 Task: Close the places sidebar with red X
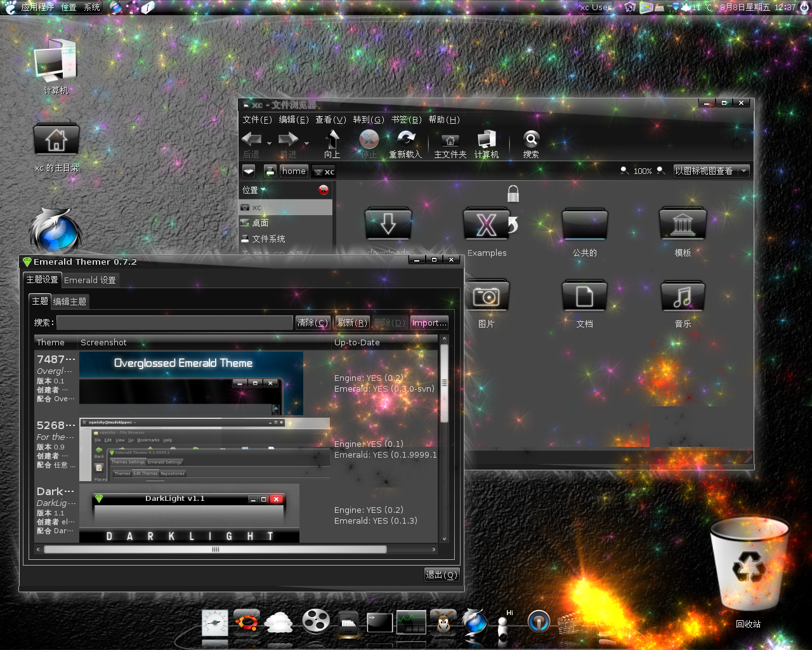point(324,190)
